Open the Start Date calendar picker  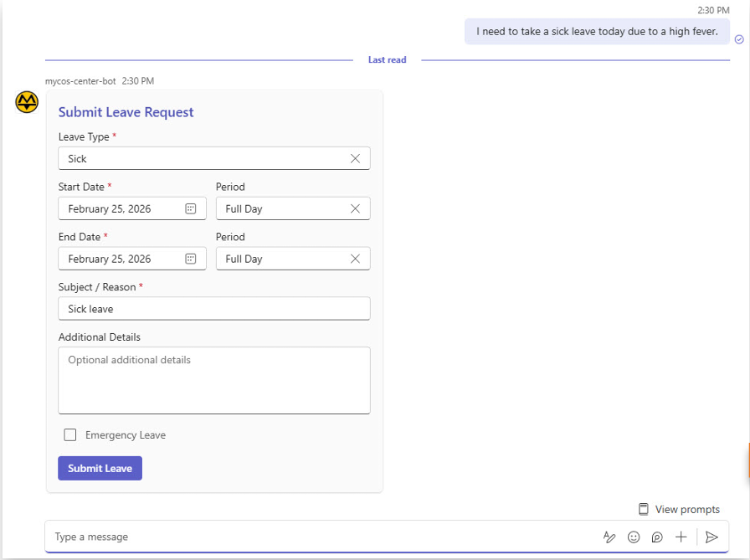190,209
